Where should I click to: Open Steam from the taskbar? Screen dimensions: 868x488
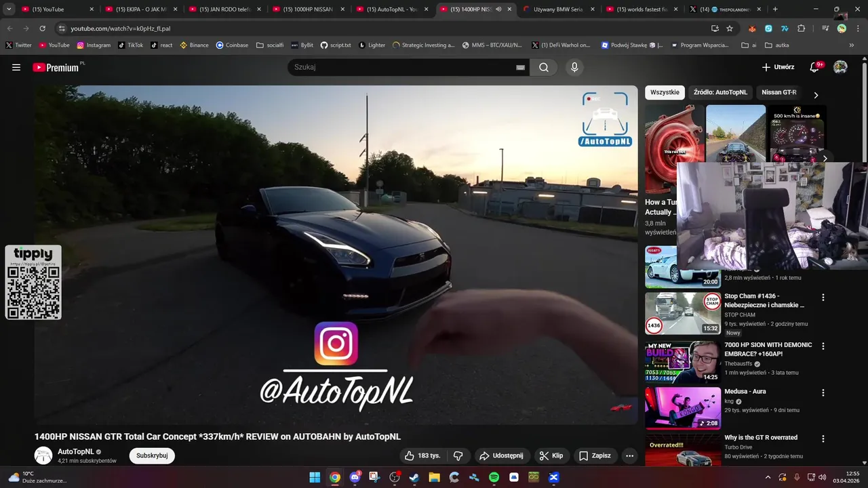(414, 477)
